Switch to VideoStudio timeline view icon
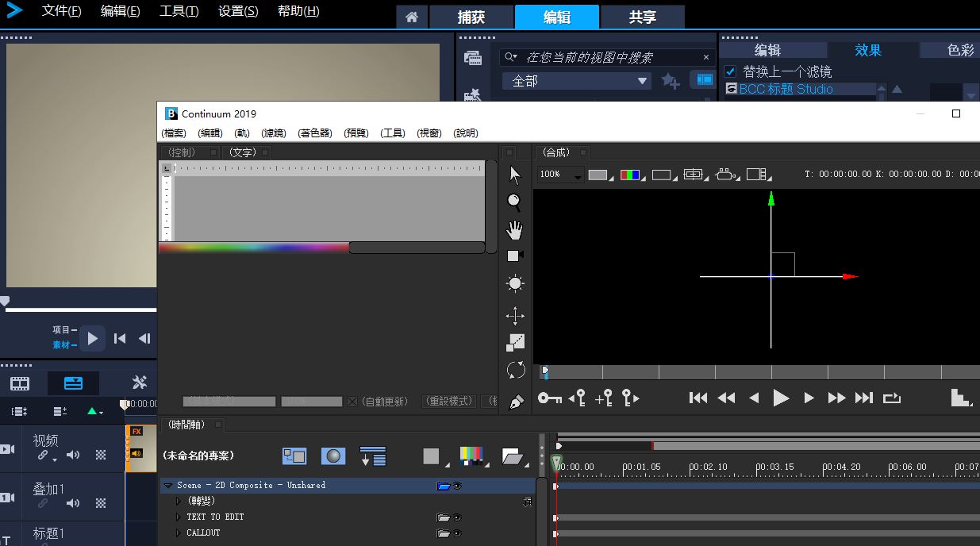Image resolution: width=980 pixels, height=546 pixels. coord(73,383)
